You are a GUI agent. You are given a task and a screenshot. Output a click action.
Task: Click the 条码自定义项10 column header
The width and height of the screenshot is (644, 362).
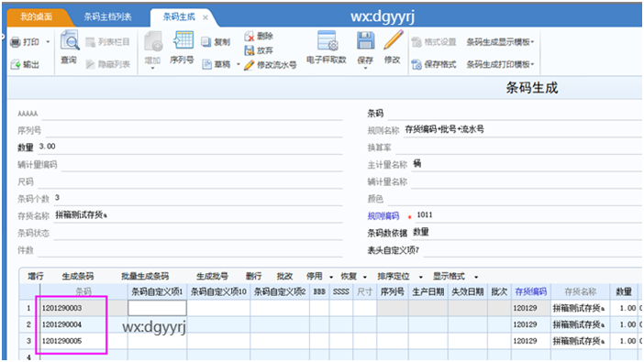pos(218,291)
